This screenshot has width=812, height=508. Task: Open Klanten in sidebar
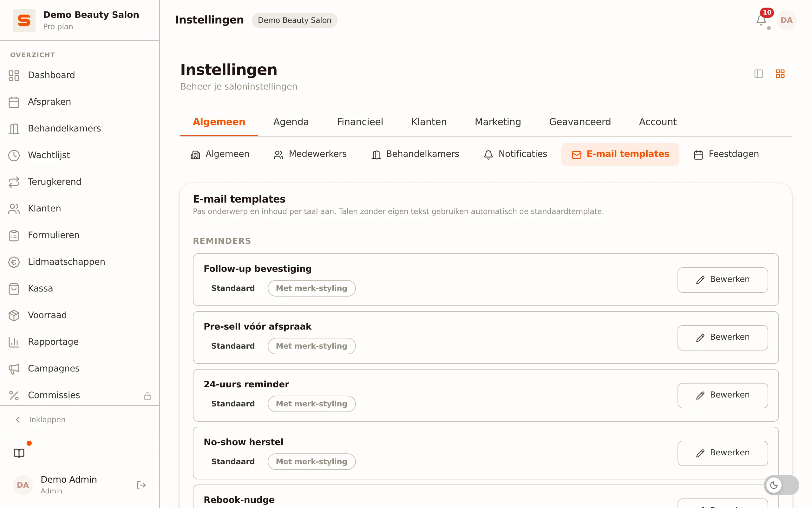click(x=80, y=208)
